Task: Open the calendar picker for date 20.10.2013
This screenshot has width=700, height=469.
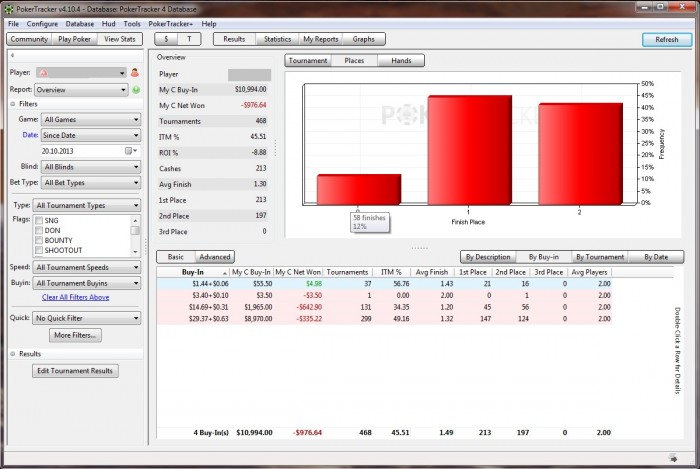Action: (x=131, y=151)
